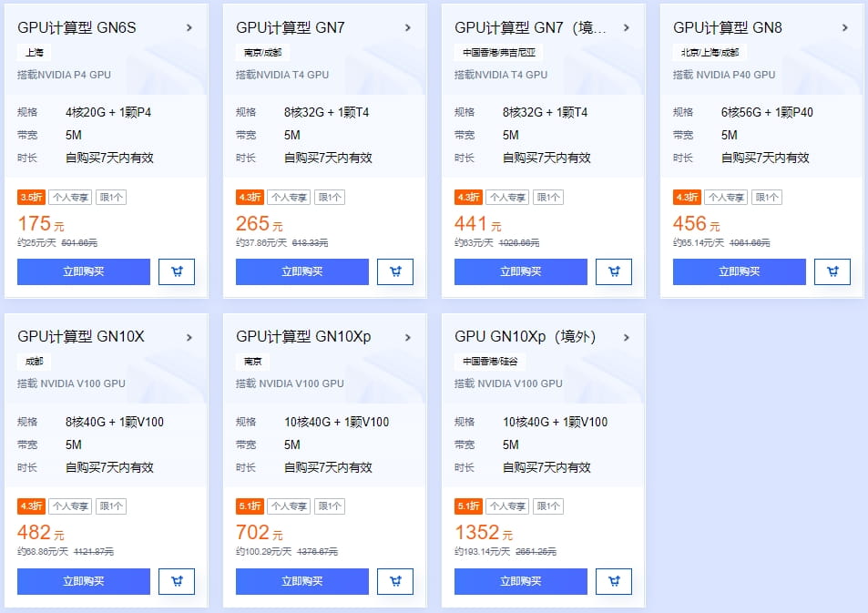868x613 pixels.
Task: Click the cart icon on GN10Xp card
Action: pyautogui.click(x=394, y=581)
